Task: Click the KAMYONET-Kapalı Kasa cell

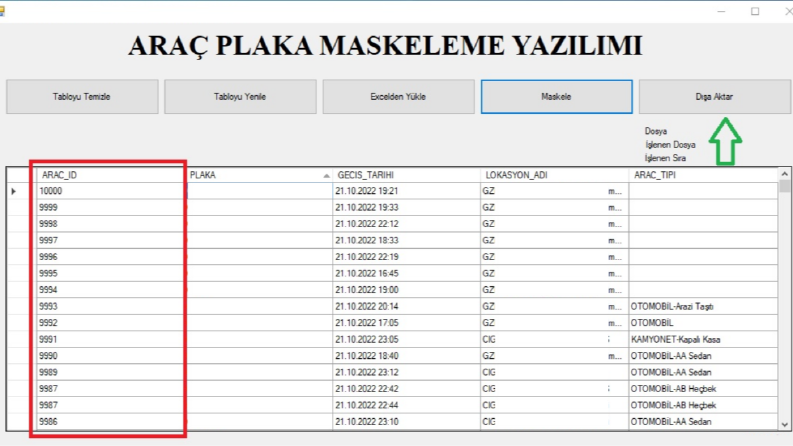Action: pos(703,339)
